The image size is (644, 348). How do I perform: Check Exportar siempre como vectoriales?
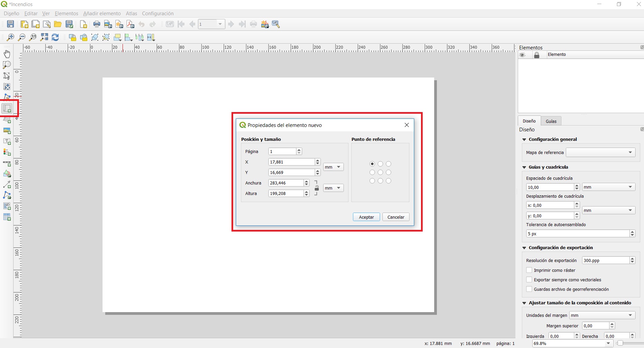click(529, 280)
